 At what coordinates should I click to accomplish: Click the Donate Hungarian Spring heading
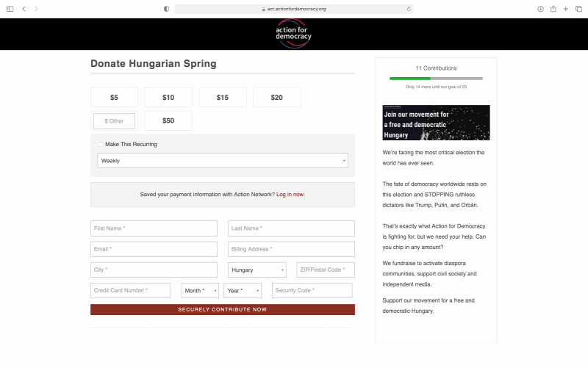tap(154, 64)
